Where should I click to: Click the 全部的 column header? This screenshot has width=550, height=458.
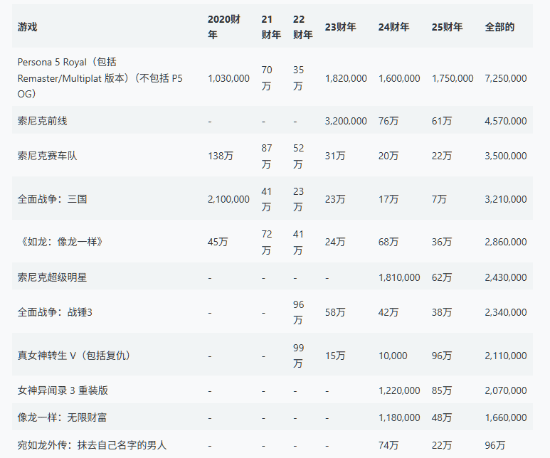coord(499,27)
